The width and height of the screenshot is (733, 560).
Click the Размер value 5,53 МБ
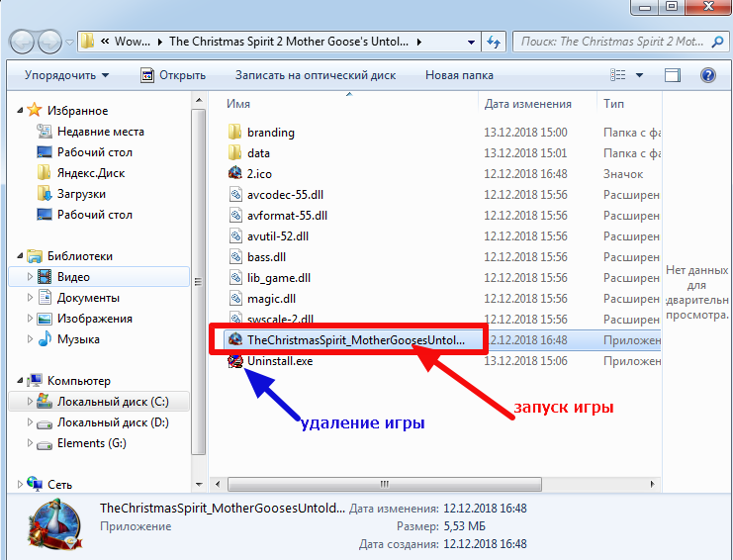tap(464, 526)
